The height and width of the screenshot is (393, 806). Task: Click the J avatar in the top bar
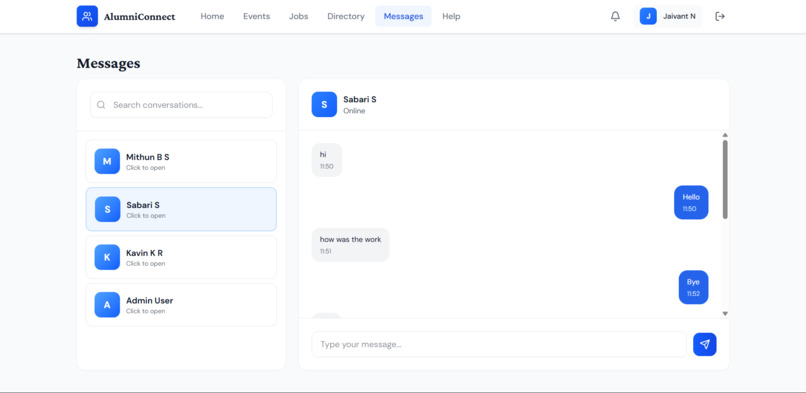click(x=648, y=16)
